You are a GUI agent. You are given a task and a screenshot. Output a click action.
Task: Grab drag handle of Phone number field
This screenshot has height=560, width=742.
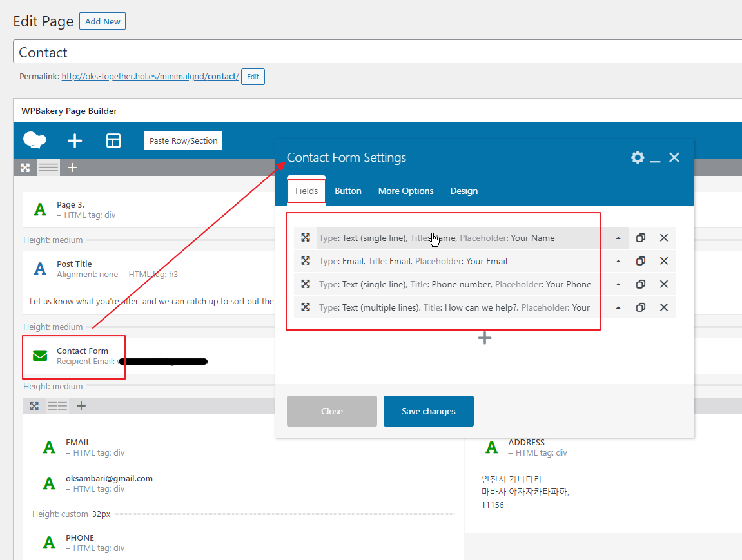(x=306, y=284)
